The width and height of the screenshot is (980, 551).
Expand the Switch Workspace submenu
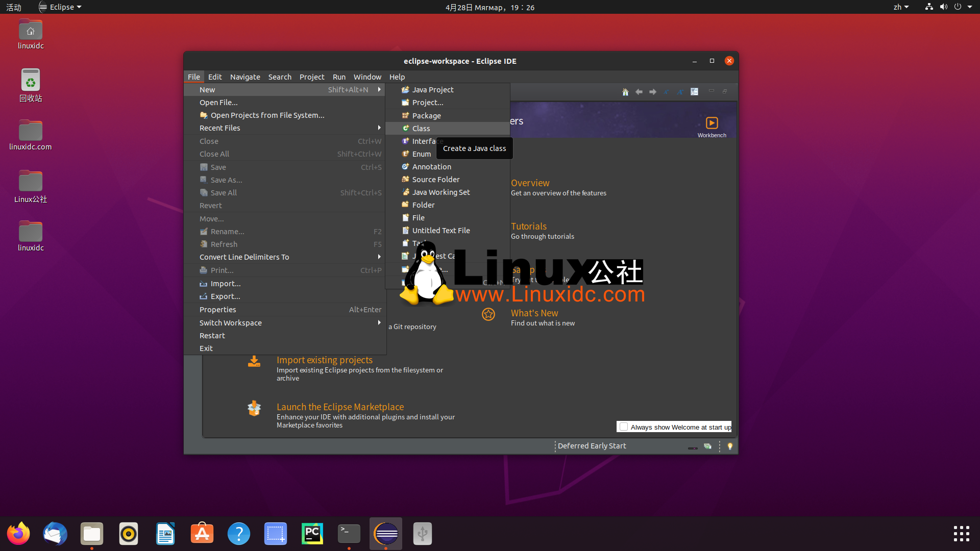point(379,323)
